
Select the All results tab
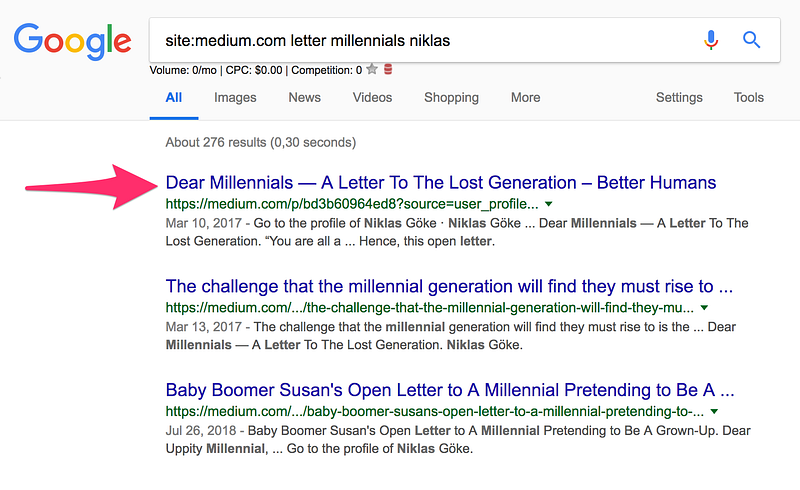click(174, 98)
